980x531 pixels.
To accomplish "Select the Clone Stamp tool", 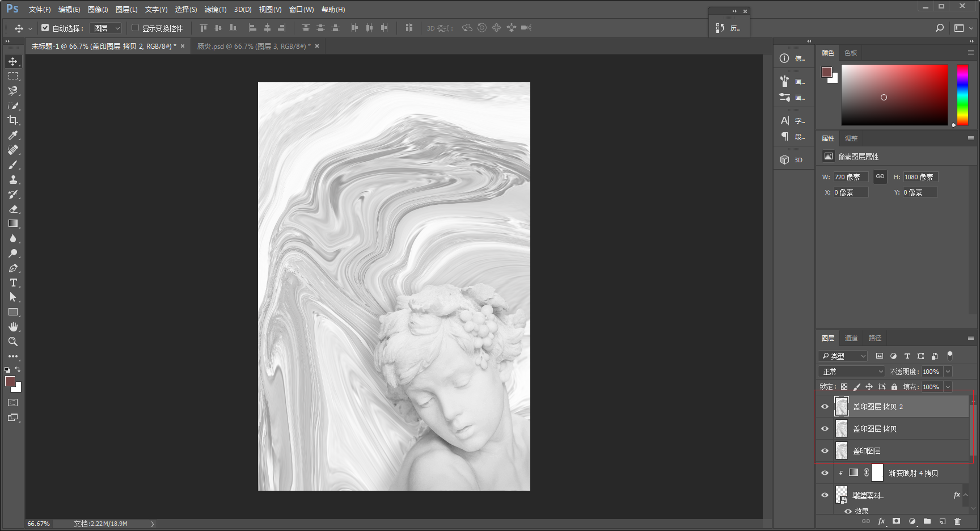I will [x=13, y=179].
